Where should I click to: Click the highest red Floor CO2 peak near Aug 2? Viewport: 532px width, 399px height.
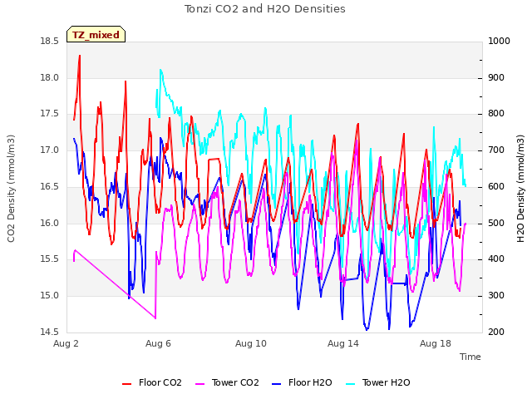80,56
